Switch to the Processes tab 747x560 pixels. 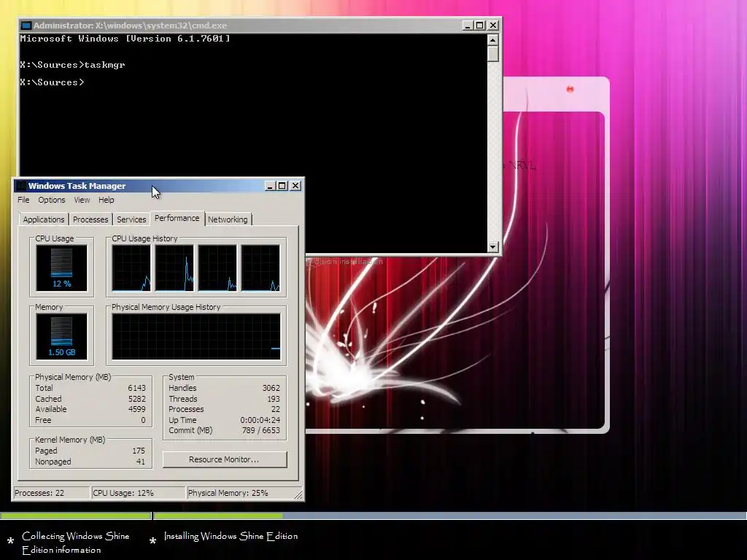point(90,219)
